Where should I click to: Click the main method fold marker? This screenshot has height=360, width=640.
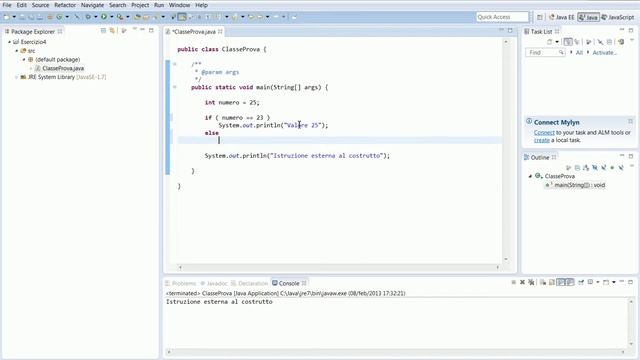click(x=175, y=87)
